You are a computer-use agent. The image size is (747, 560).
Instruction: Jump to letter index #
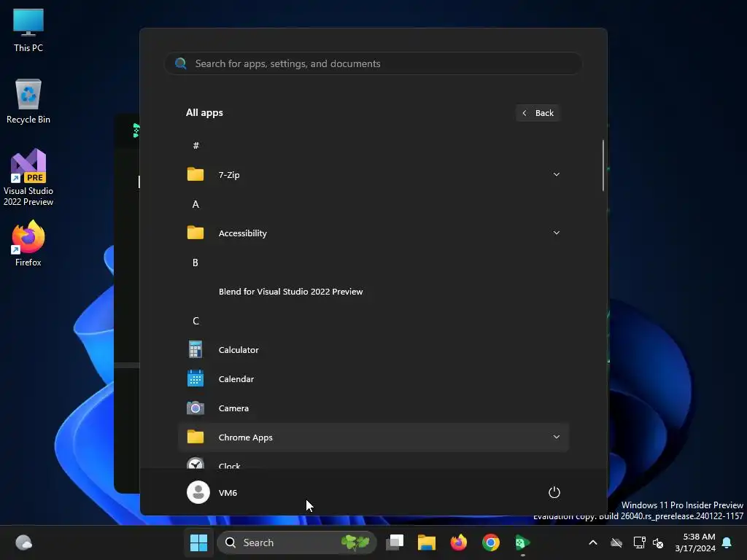pyautogui.click(x=196, y=145)
